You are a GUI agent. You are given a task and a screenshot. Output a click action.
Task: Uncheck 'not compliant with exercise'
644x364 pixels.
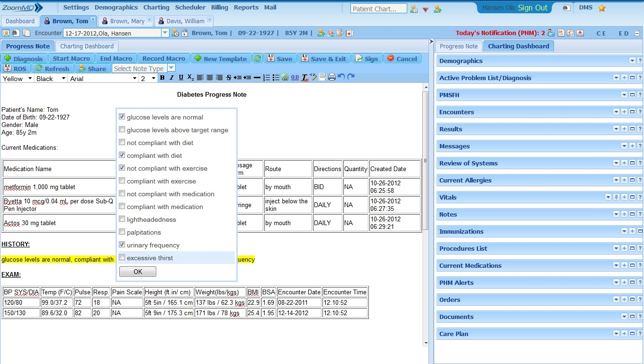(122, 168)
